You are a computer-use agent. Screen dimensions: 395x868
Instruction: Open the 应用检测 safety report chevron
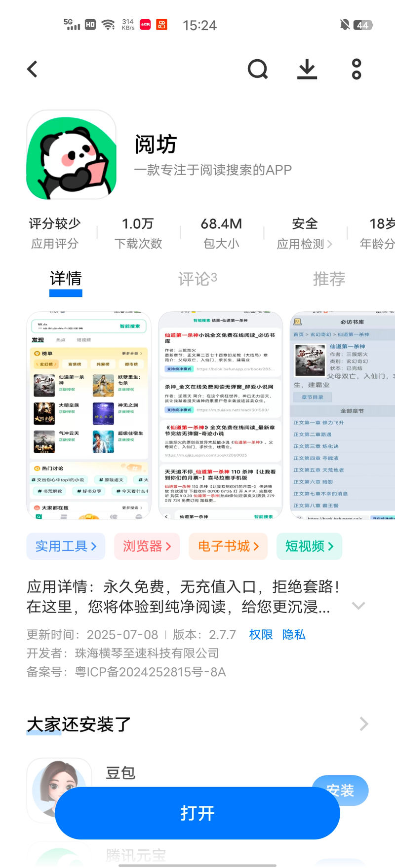[x=329, y=244]
